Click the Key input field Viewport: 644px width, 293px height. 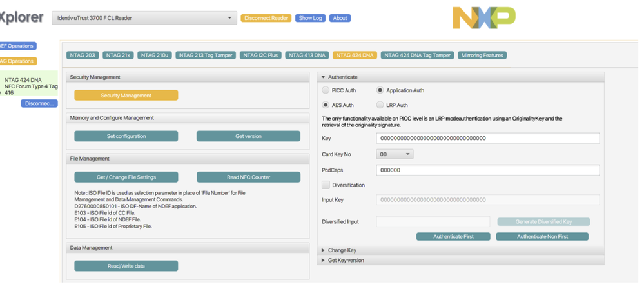point(488,138)
